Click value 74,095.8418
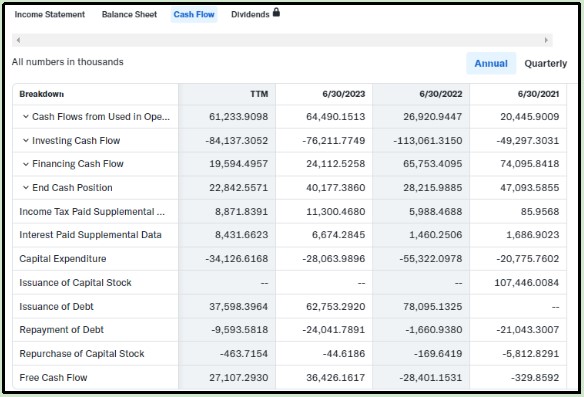 [x=530, y=164]
